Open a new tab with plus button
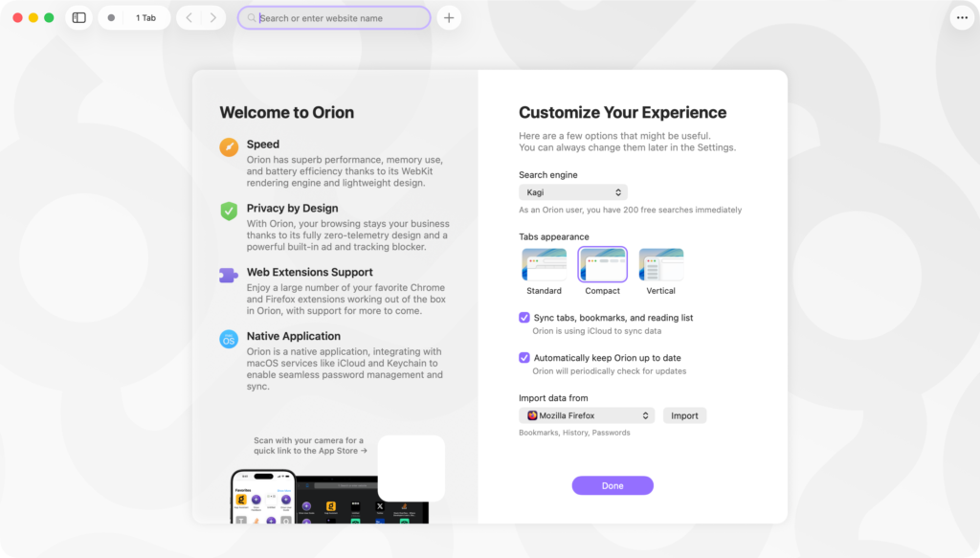The image size is (980, 558). pos(449,17)
